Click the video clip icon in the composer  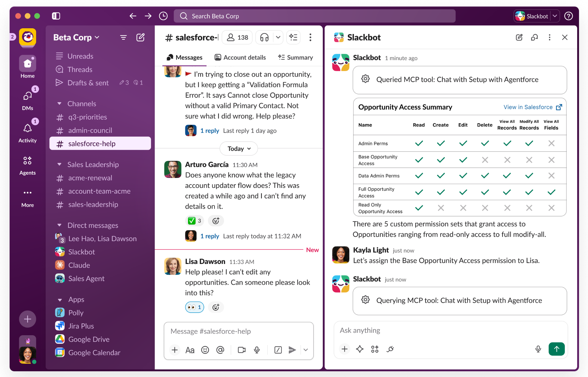[241, 350]
